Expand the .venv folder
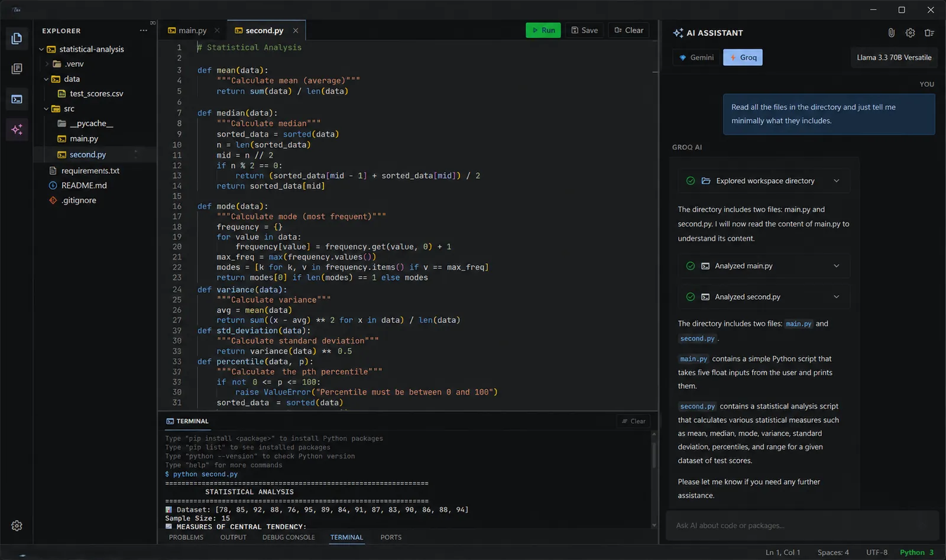Image resolution: width=946 pixels, height=560 pixels. pyautogui.click(x=47, y=64)
